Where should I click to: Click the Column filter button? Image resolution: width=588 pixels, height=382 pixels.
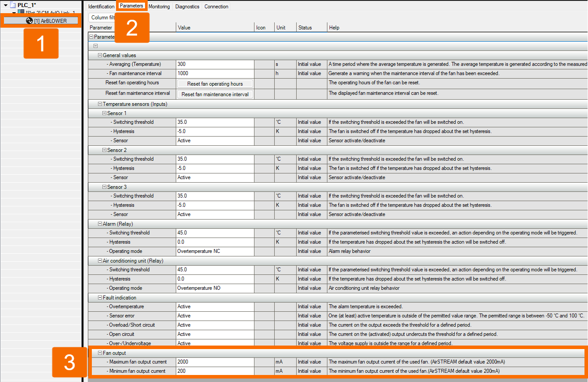(x=102, y=18)
